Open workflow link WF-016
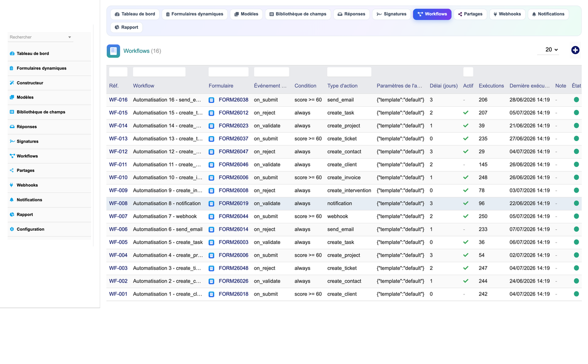The image size is (588, 364). (118, 100)
